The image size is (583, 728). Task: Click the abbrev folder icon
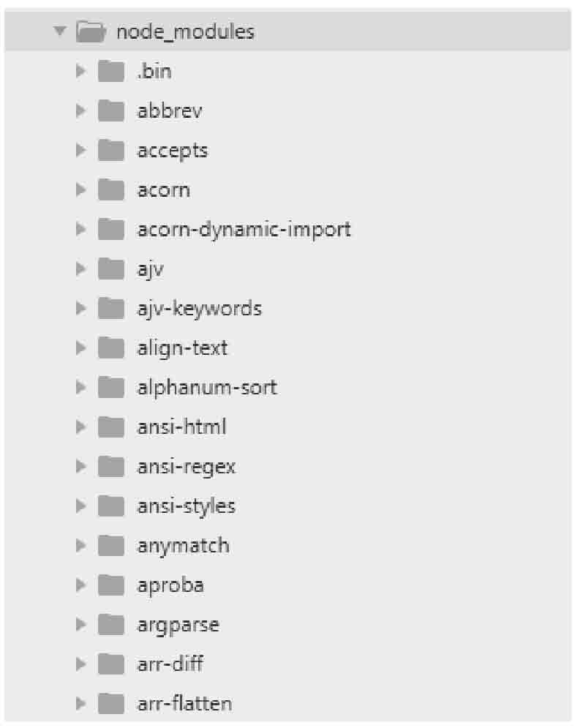point(111,110)
